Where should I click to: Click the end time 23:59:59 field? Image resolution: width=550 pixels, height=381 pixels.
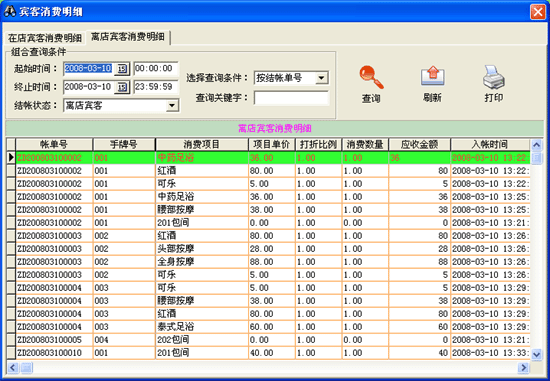[x=156, y=87]
